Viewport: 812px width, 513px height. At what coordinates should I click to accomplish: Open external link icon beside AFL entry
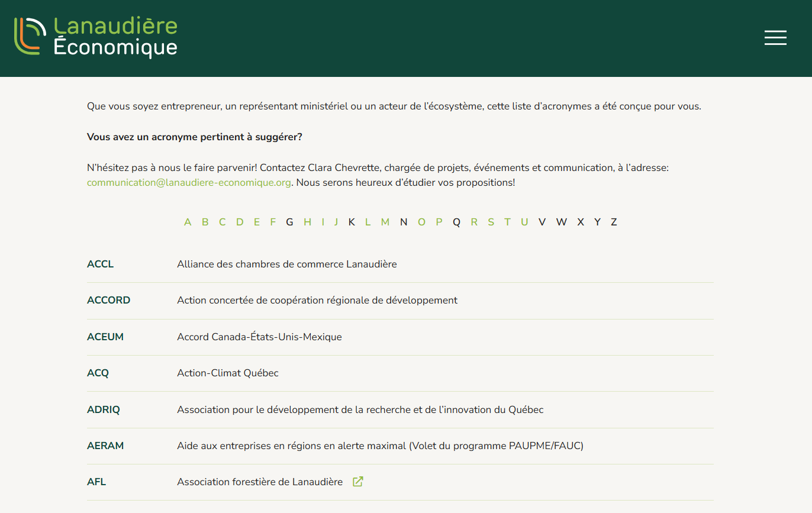357,482
